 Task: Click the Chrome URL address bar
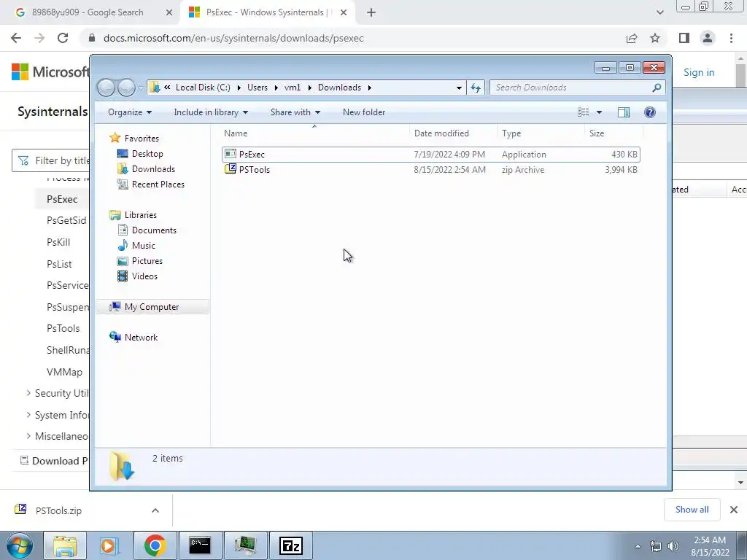[x=352, y=38]
